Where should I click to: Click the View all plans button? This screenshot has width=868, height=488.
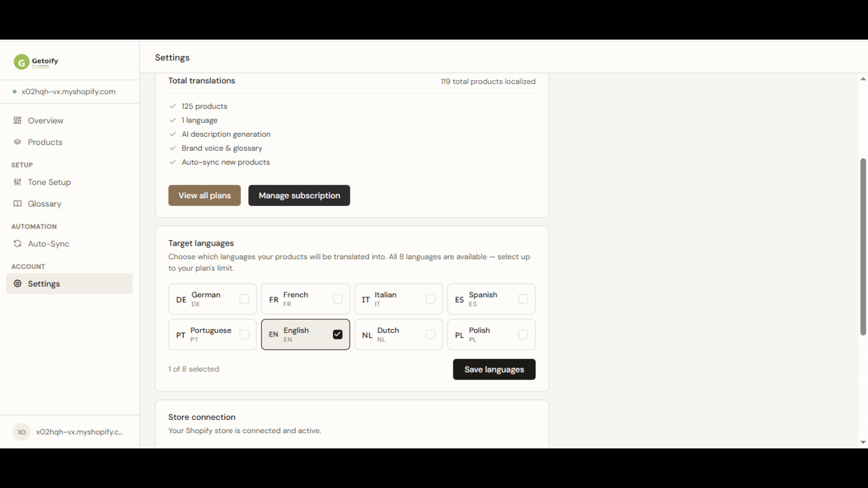[205, 196]
